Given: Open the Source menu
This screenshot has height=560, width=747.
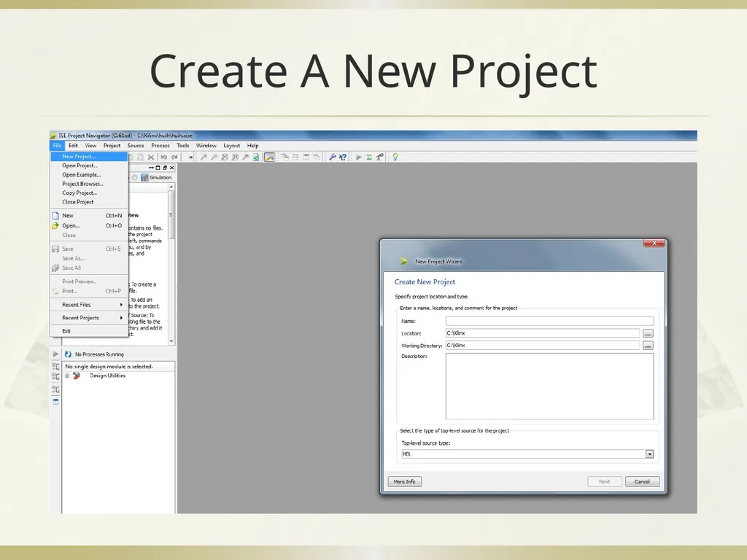Looking at the screenshot, I should [x=136, y=146].
